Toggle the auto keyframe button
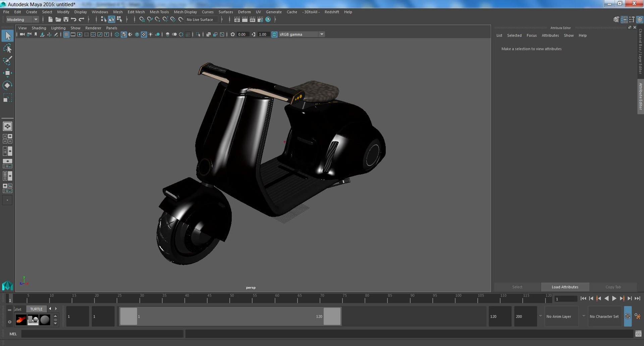 pyautogui.click(x=628, y=316)
